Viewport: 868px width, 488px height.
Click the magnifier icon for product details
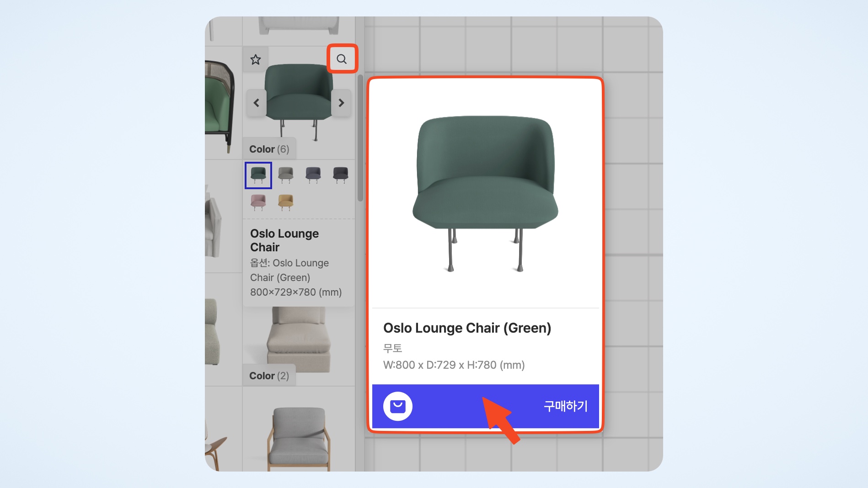342,59
